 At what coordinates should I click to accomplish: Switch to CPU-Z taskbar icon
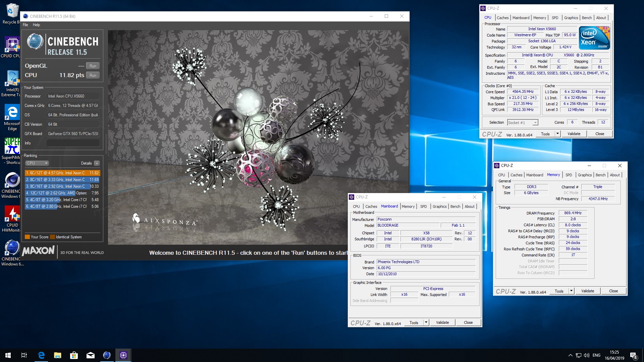tap(123, 355)
